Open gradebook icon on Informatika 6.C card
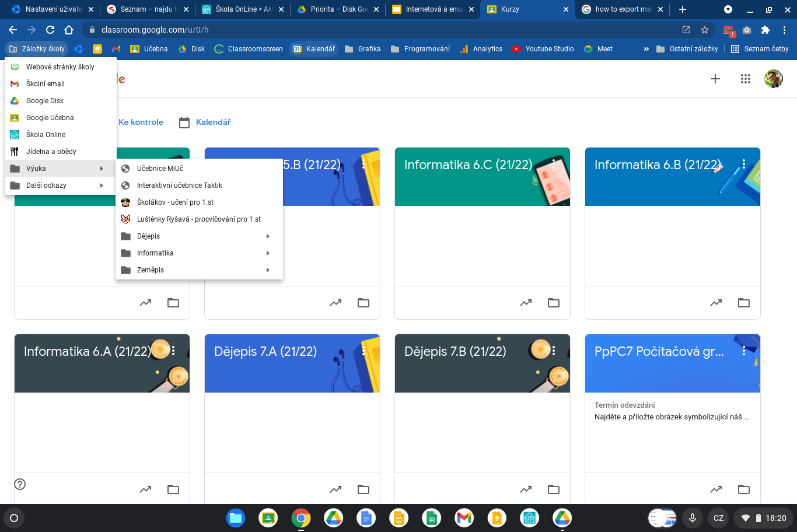797x532 pixels. (x=526, y=303)
